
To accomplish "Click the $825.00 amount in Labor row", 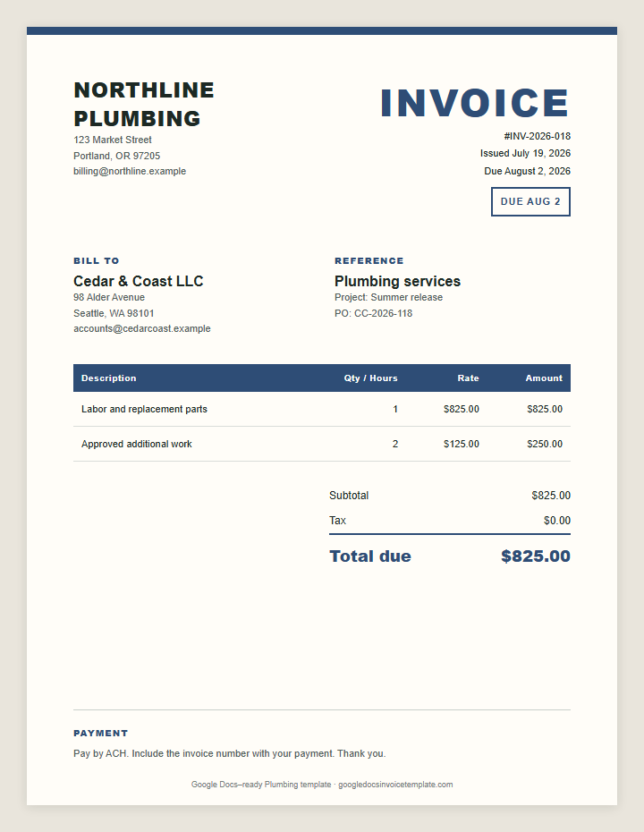I will 545,409.
